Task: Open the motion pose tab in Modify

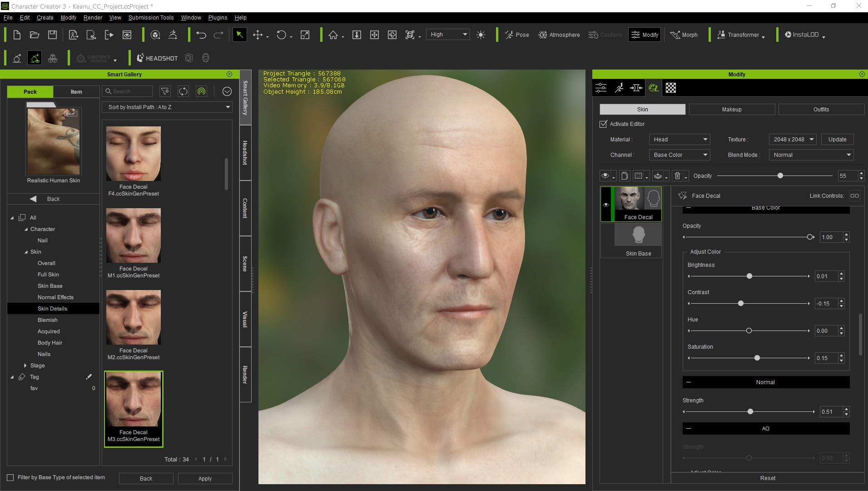Action: (x=619, y=88)
